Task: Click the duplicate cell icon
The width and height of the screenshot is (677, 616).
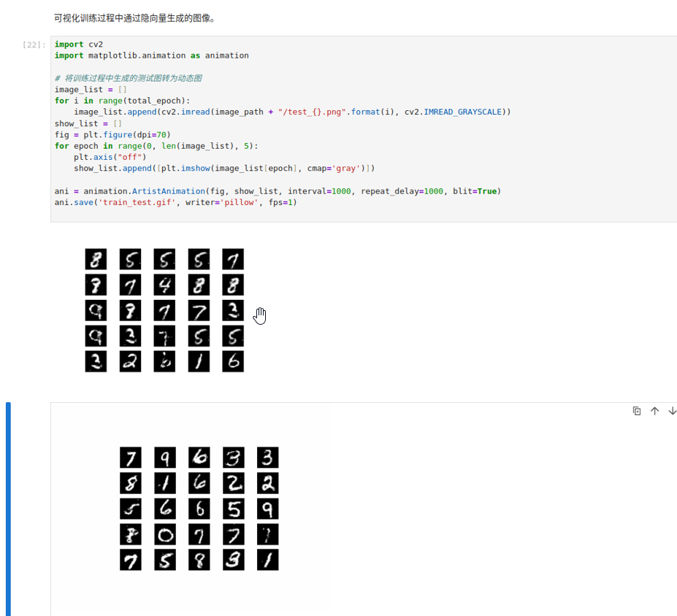Action: pyautogui.click(x=637, y=411)
